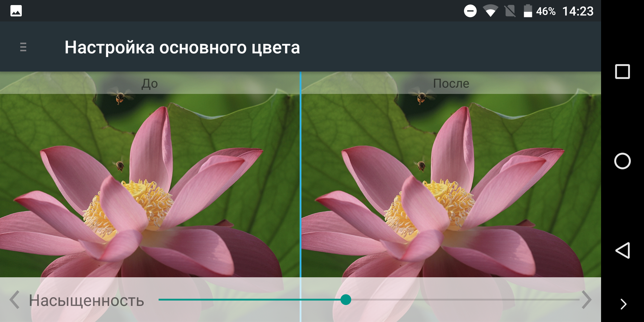The image size is (644, 322).
Task: Tap the previous parameter left chevron
Action: coord(14,300)
